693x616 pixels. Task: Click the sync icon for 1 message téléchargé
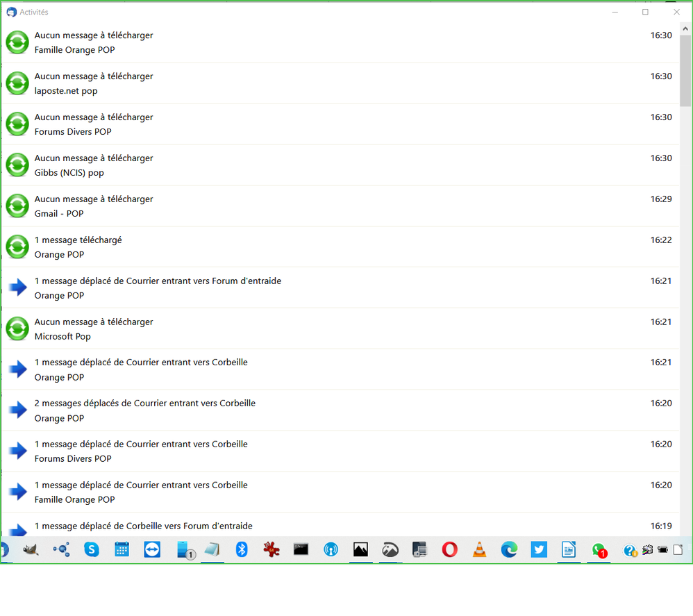pyautogui.click(x=17, y=247)
